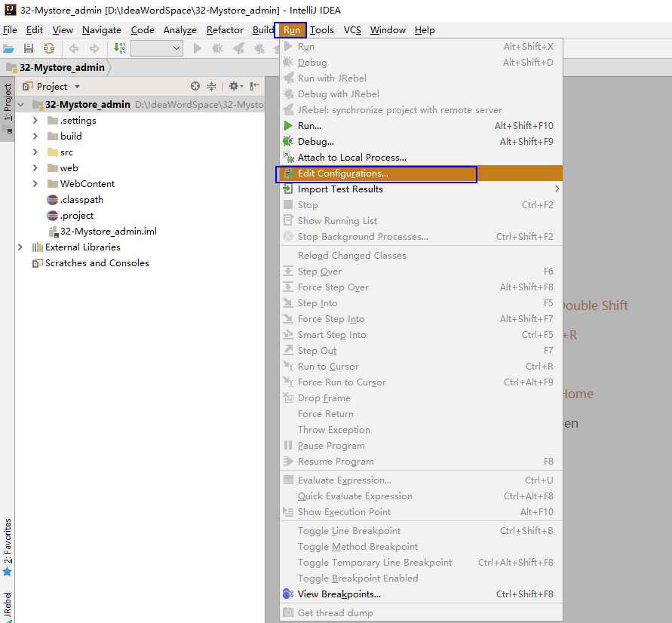Click the toolbar Run play icon
The height and width of the screenshot is (623, 672).
coord(197,48)
